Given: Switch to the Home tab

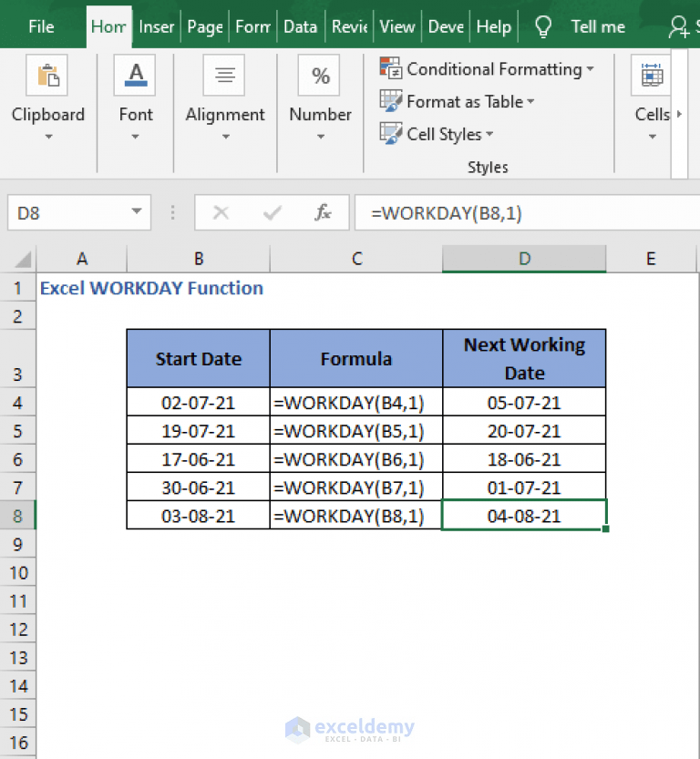Looking at the screenshot, I should (x=109, y=26).
